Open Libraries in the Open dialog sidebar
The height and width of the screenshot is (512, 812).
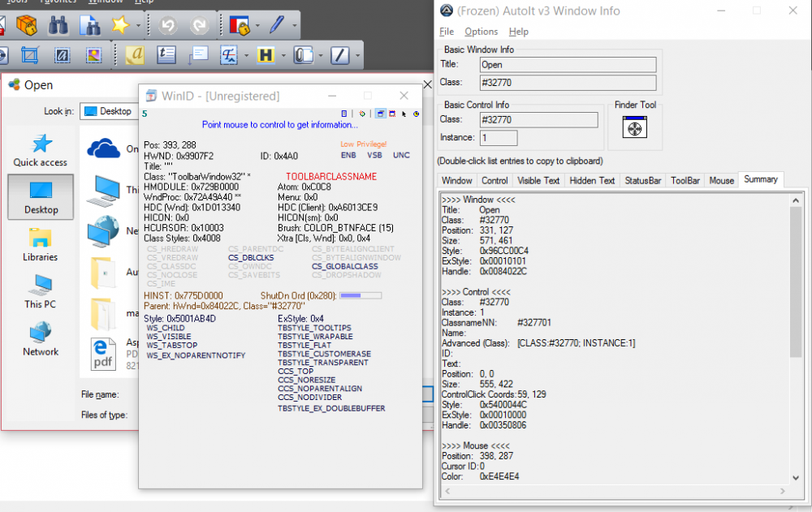[41, 245]
